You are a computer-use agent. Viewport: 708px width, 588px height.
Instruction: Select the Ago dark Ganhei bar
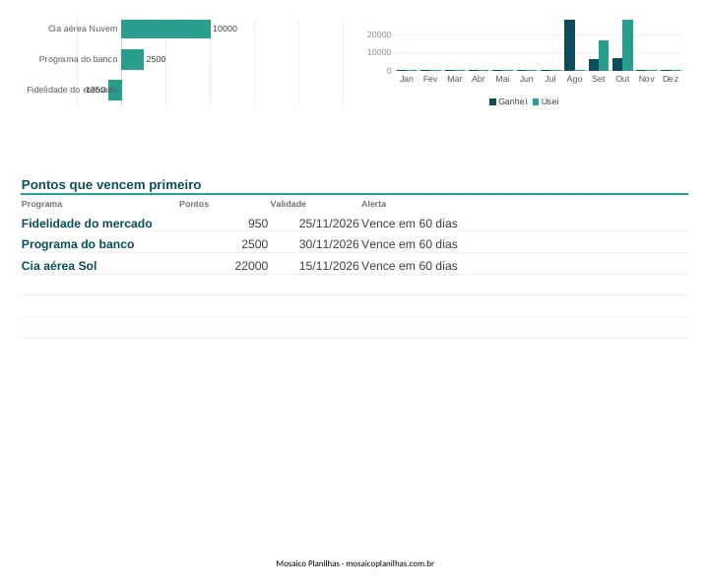click(569, 45)
